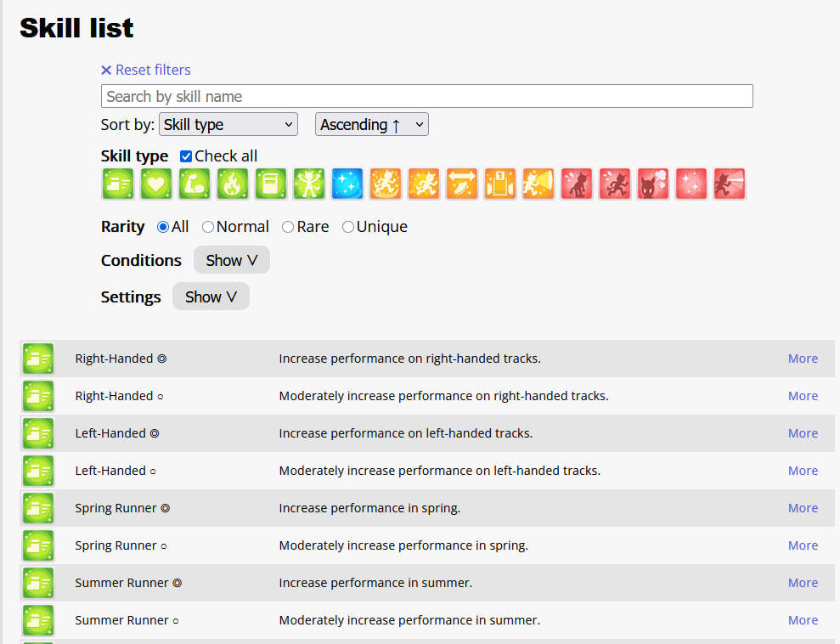Screen dimensions: 840x644
Task: Toggle the green flame skill type filter
Action: point(233,184)
